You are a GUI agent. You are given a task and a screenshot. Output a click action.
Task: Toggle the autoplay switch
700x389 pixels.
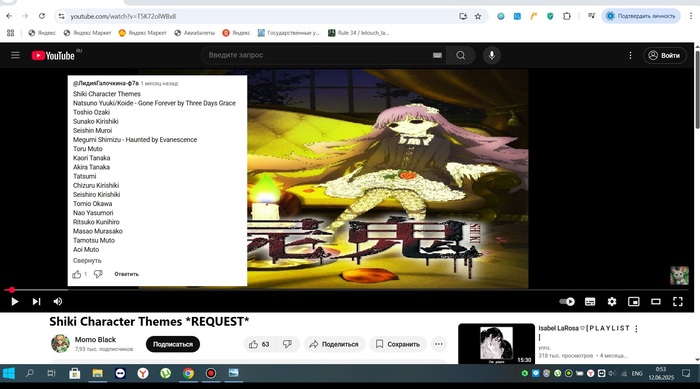(567, 301)
